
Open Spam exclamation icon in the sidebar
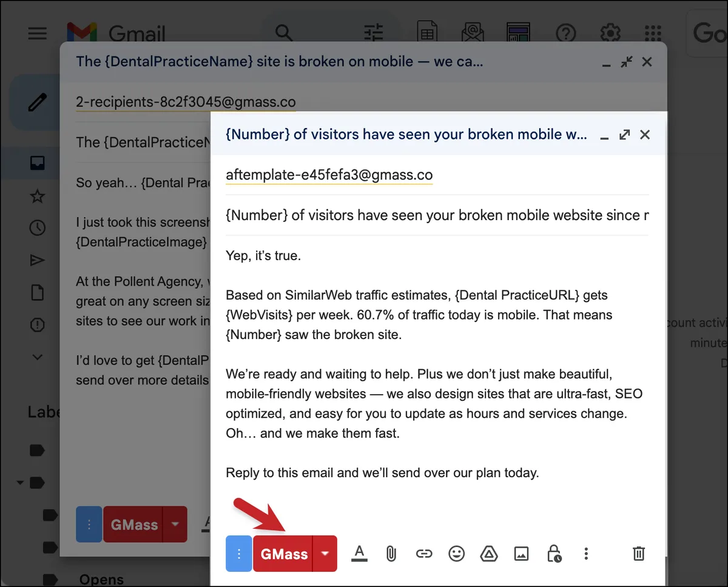pos(38,325)
